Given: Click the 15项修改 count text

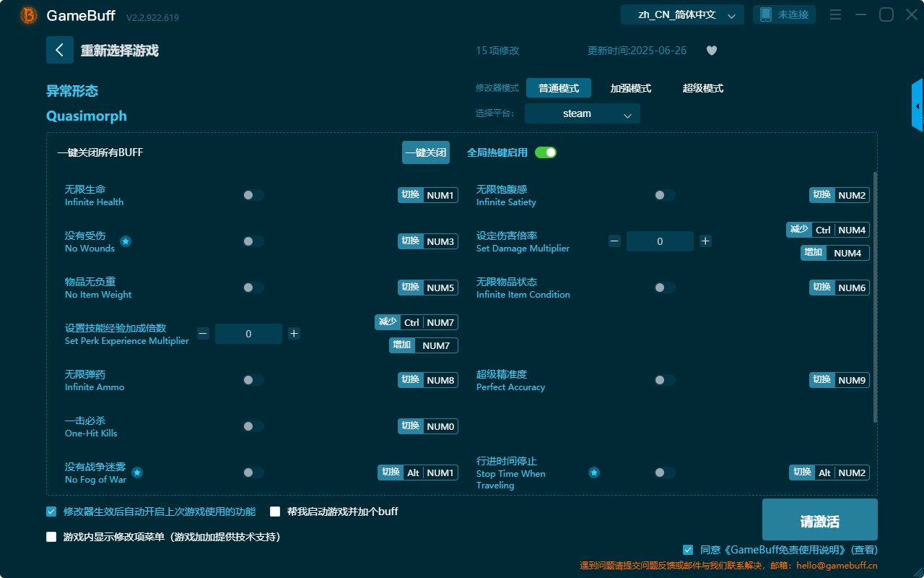Looking at the screenshot, I should (x=497, y=51).
